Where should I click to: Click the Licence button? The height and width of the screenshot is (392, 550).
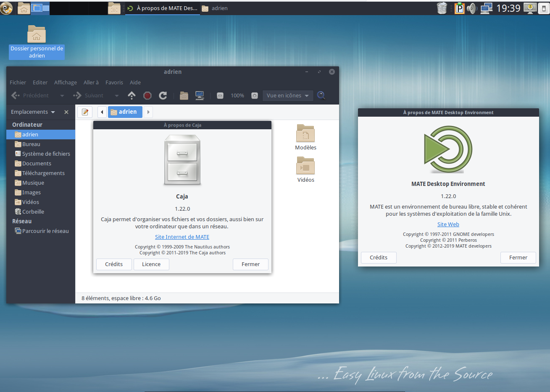pos(151,264)
